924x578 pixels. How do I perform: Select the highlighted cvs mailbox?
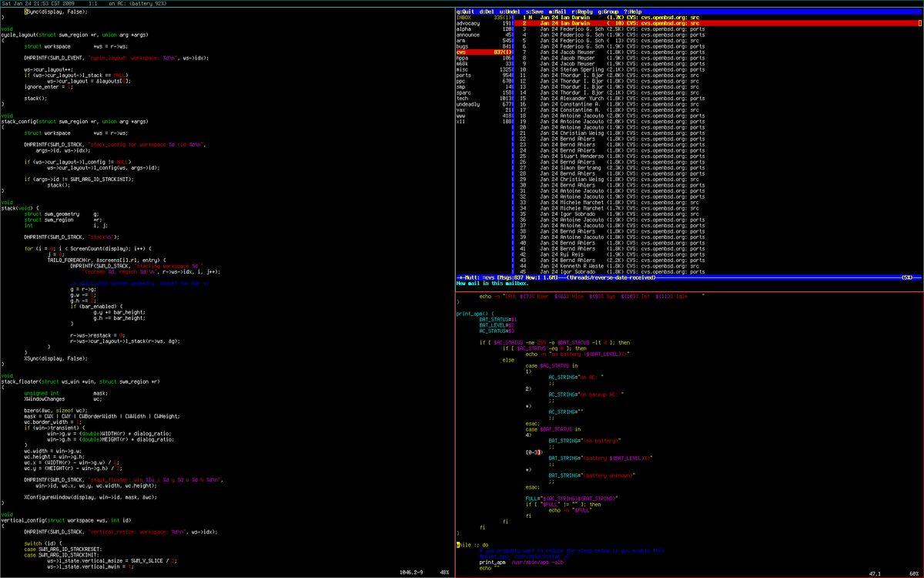(462, 52)
